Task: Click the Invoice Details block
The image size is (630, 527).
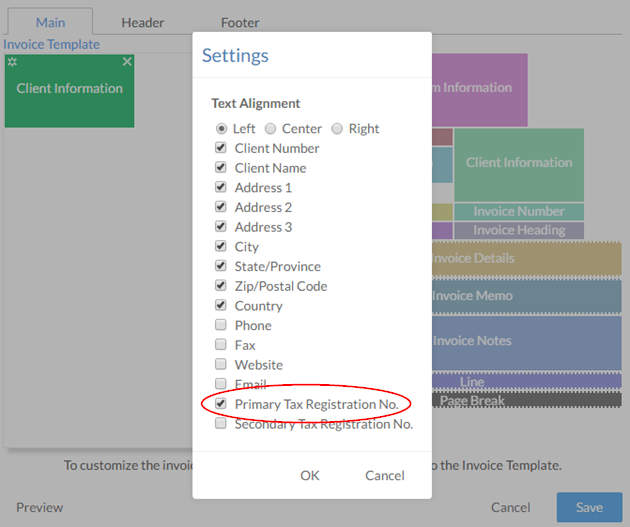Action: [525, 258]
